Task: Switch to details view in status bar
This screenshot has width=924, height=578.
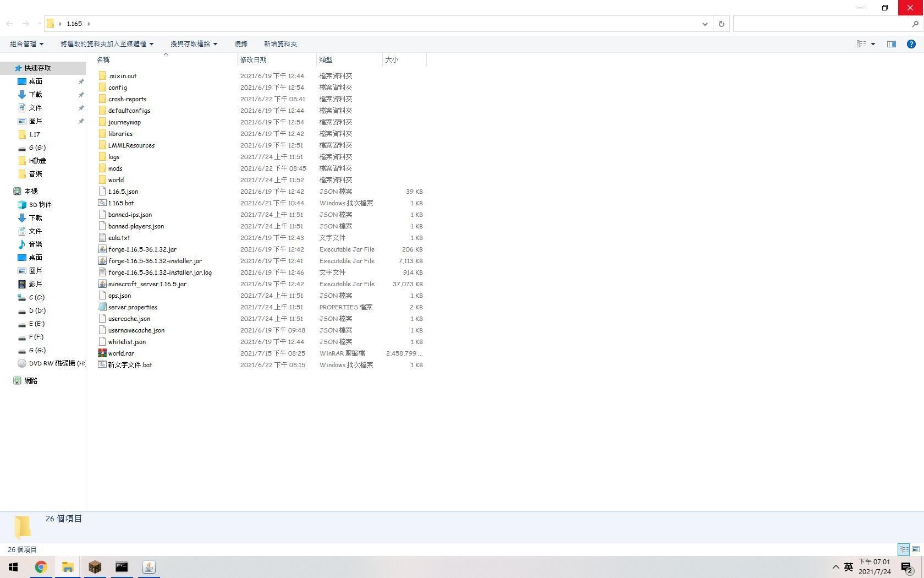Action: (904, 549)
